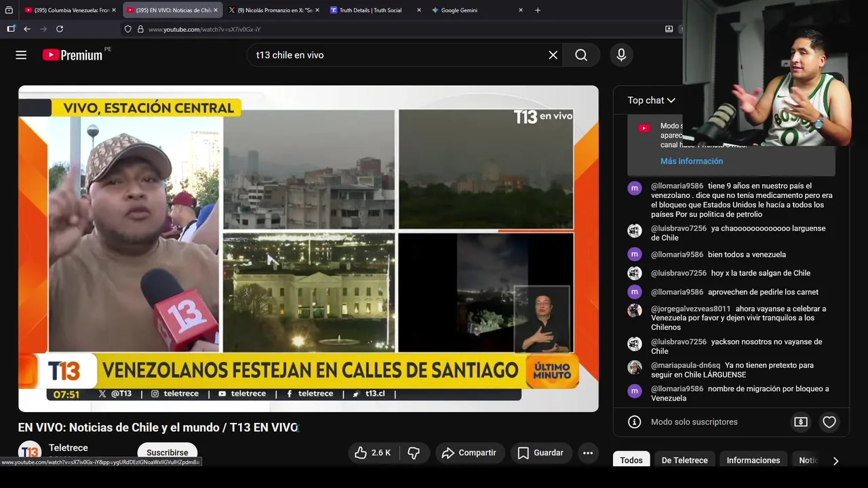Show more filter chips arrow
Screen dimensions: 868x488
pos(835,460)
